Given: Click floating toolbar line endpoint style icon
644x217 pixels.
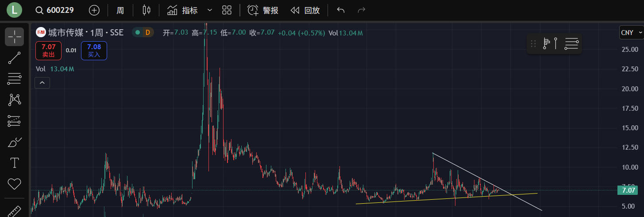Looking at the screenshot, I should point(546,43).
